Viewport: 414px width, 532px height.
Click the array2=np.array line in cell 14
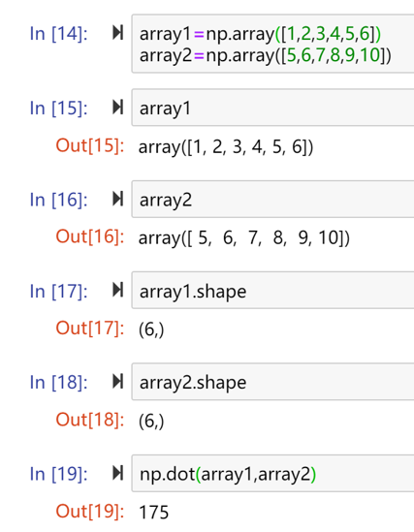266,55
